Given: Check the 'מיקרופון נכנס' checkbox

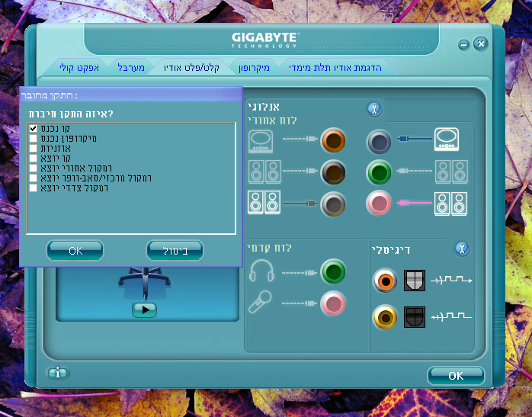Looking at the screenshot, I should click(x=33, y=139).
